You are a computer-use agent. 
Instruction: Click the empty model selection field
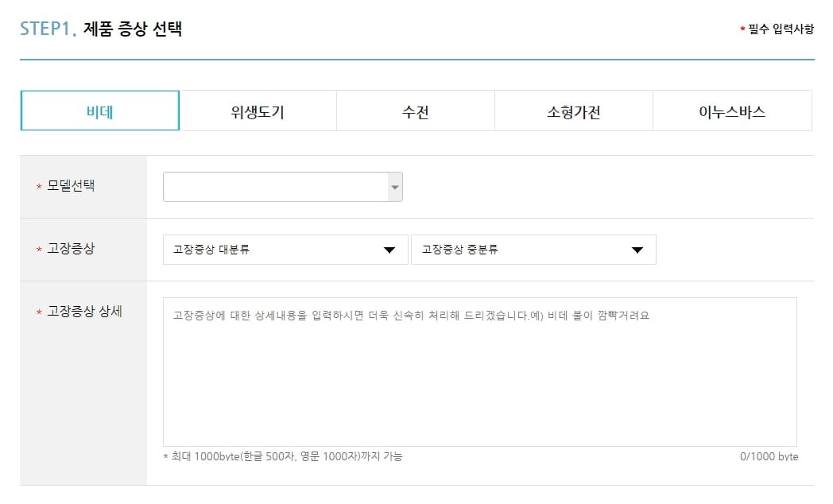(x=270, y=186)
